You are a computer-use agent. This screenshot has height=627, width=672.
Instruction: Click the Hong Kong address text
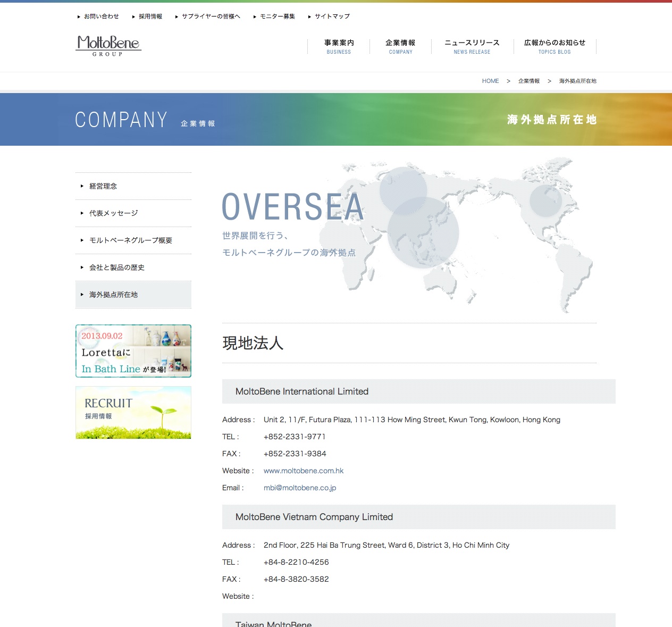point(412,420)
